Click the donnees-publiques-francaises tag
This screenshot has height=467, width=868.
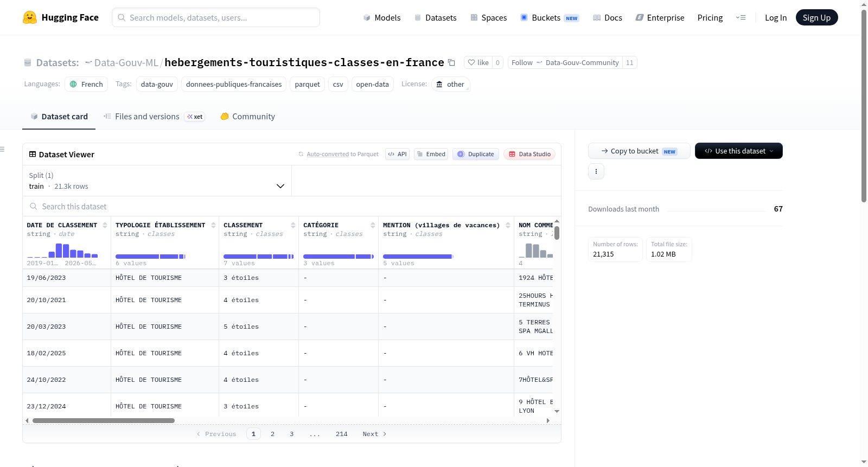[234, 84]
